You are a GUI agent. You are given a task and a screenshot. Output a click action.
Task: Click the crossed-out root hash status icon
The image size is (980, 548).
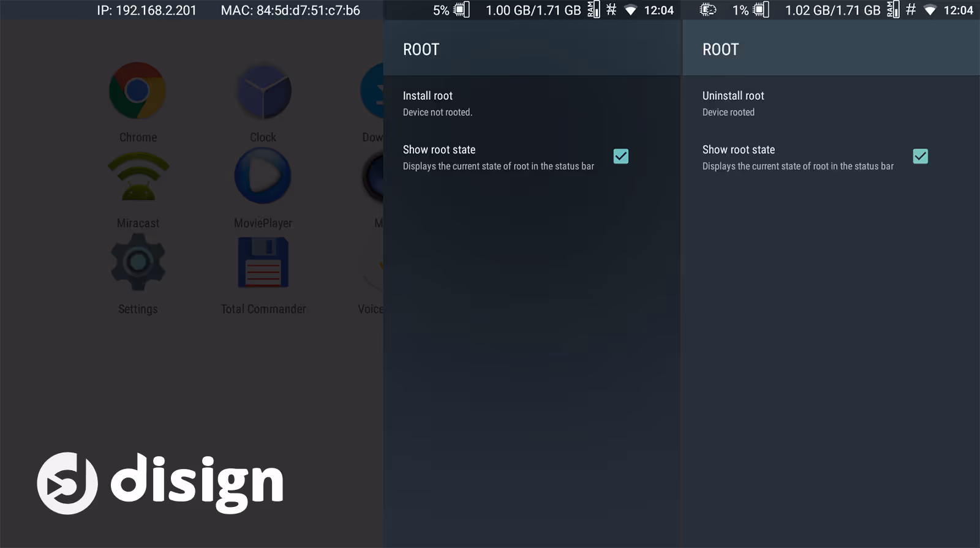pyautogui.click(x=611, y=10)
